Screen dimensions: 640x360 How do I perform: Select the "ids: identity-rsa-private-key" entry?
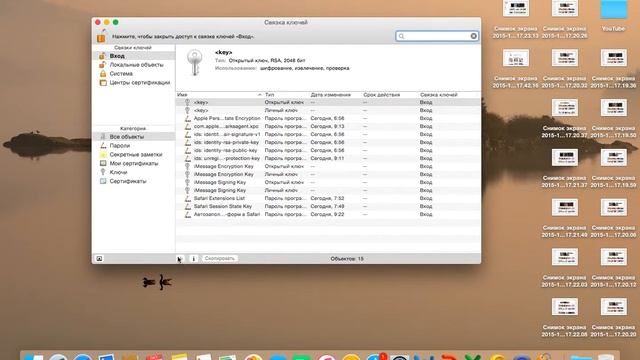(x=328, y=142)
